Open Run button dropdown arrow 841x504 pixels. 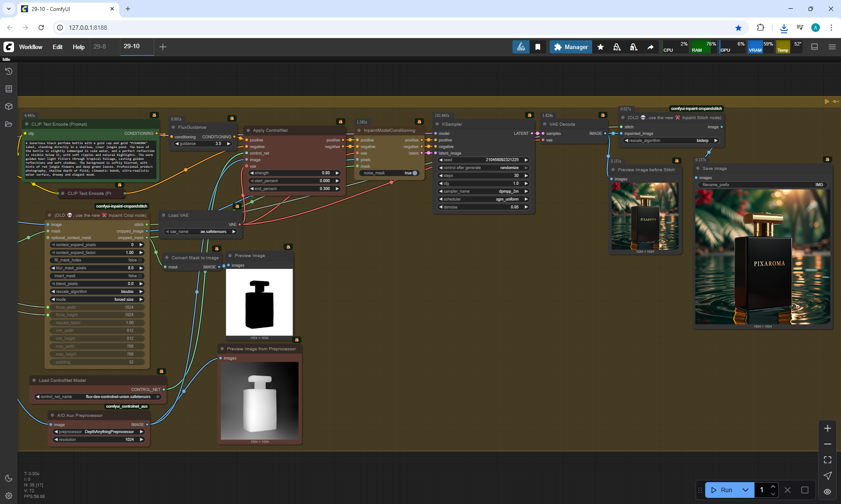coord(746,490)
